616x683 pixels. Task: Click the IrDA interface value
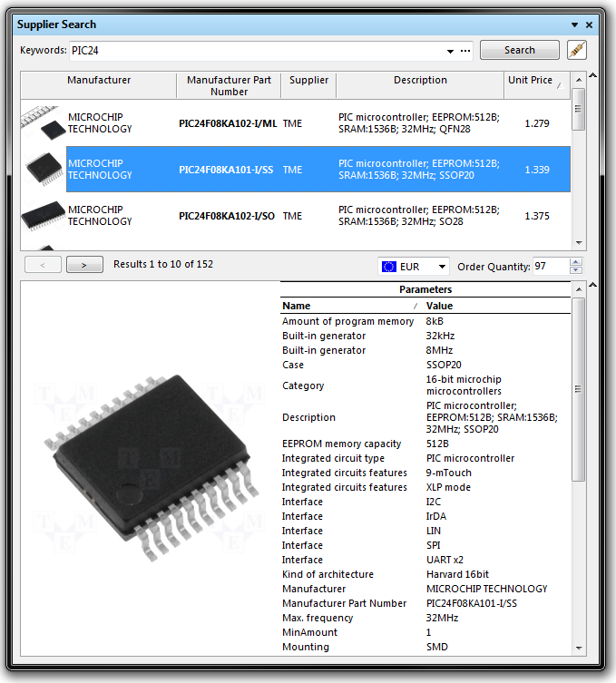pyautogui.click(x=436, y=516)
